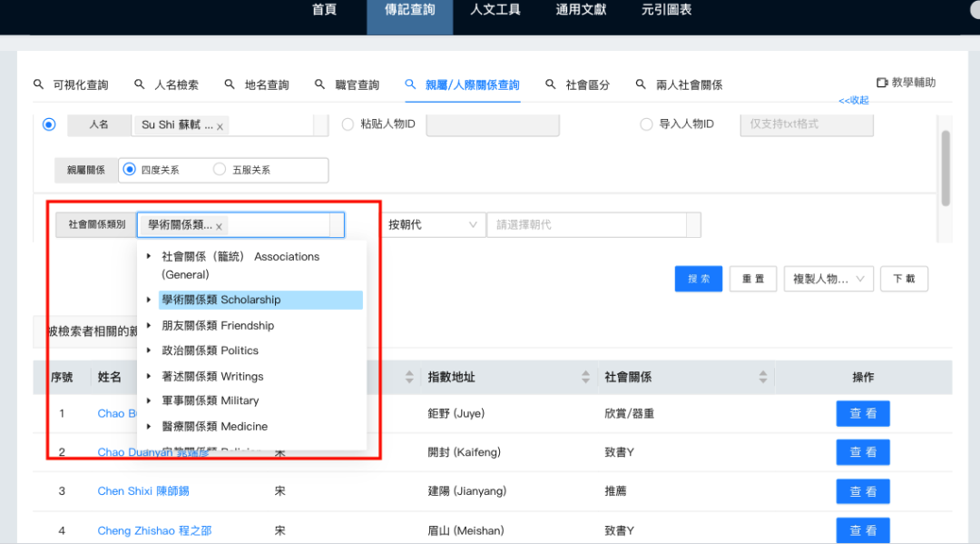The image size is (980, 544).
Task: Click magnifier icon beside 可視化查詢
Action: pos(38,84)
